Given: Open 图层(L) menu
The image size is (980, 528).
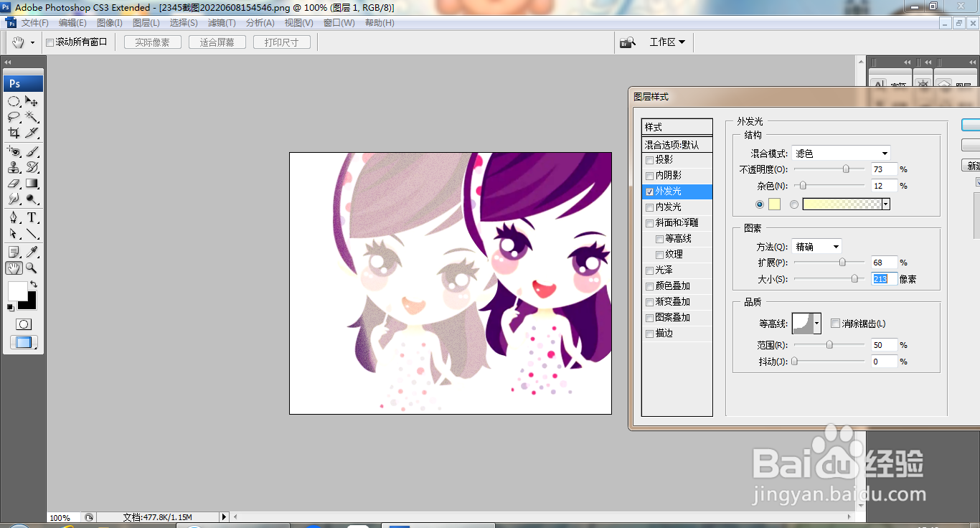Looking at the screenshot, I should (146, 23).
